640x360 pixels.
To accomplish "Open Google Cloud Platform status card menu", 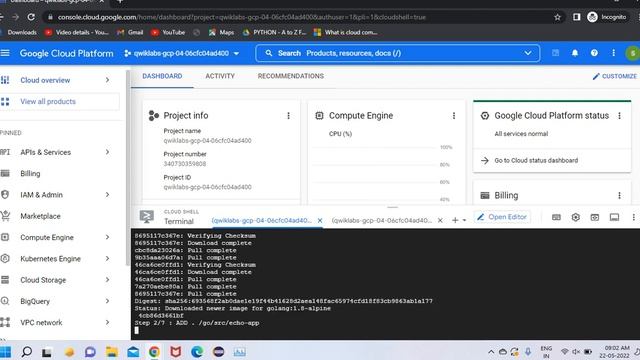I will point(620,116).
